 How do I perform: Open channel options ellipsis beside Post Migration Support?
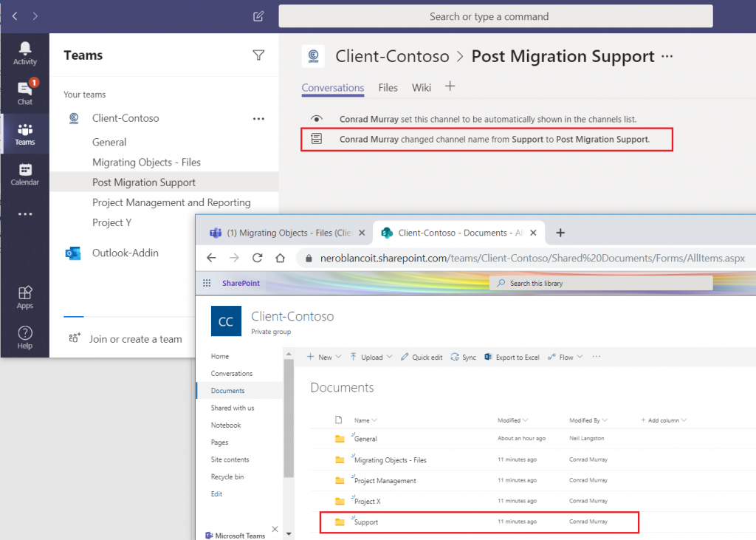click(x=667, y=56)
